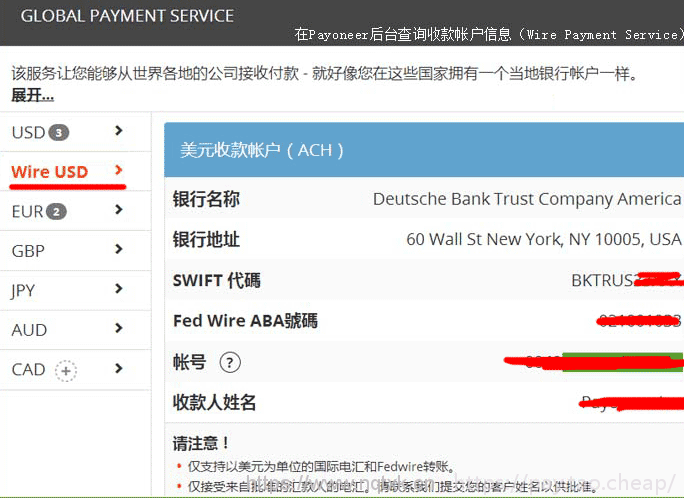Click the chevron arrow in CAD row
Screen dimensions: 684x498
click(119, 368)
